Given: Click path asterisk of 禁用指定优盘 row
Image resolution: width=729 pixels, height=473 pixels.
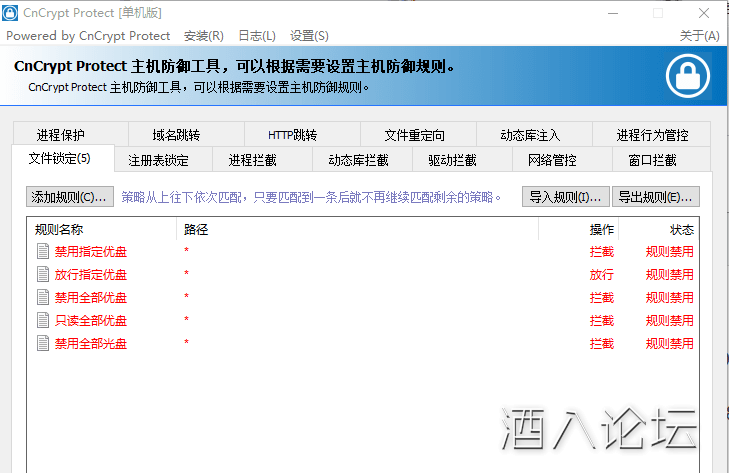Looking at the screenshot, I should pos(186,250).
